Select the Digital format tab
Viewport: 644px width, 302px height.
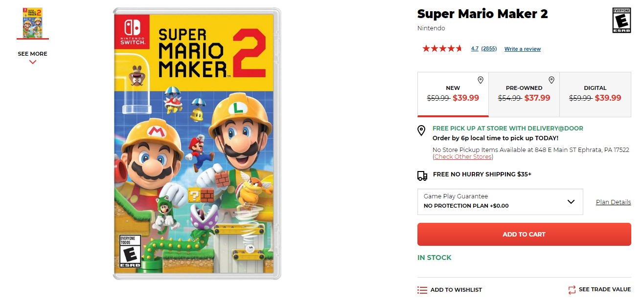595,94
